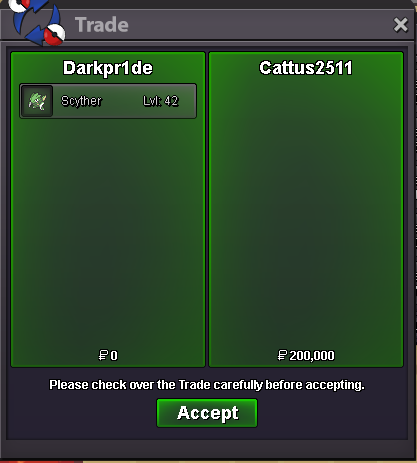Click empty area of Darkpr1de's offer panel
This screenshot has height=463, width=417.
coord(108,233)
